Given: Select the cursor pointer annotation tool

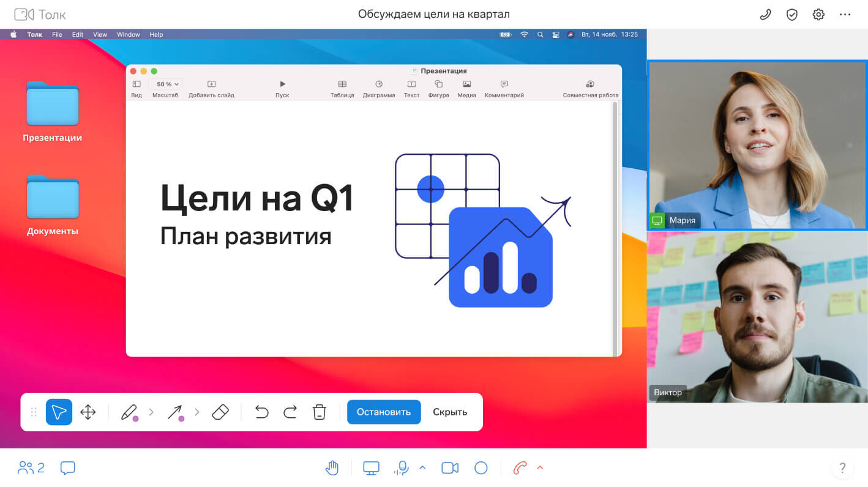Looking at the screenshot, I should click(59, 412).
